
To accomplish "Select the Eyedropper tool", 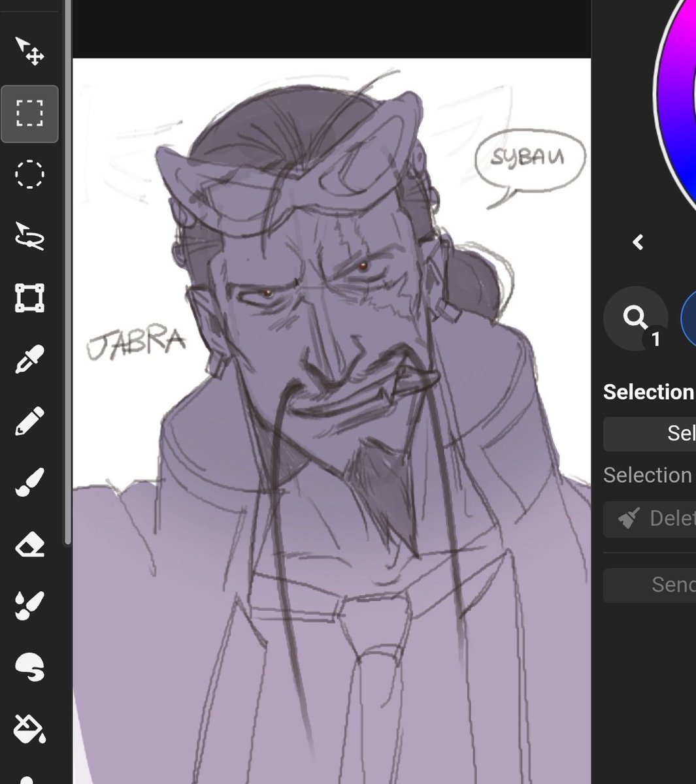I will point(29,359).
